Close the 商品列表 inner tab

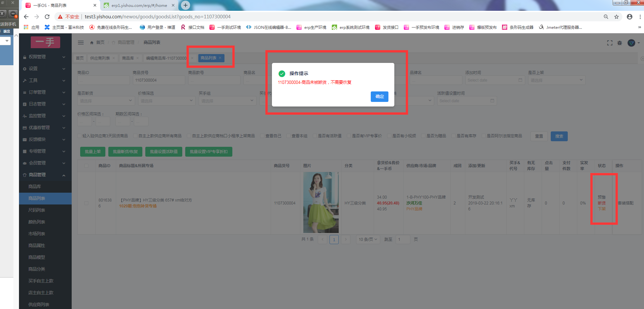pyautogui.click(x=220, y=58)
